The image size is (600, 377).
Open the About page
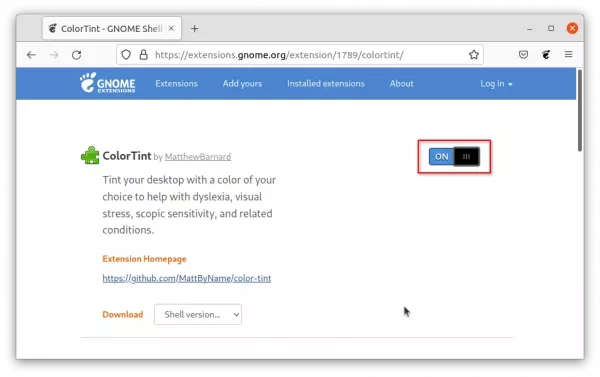tap(401, 84)
